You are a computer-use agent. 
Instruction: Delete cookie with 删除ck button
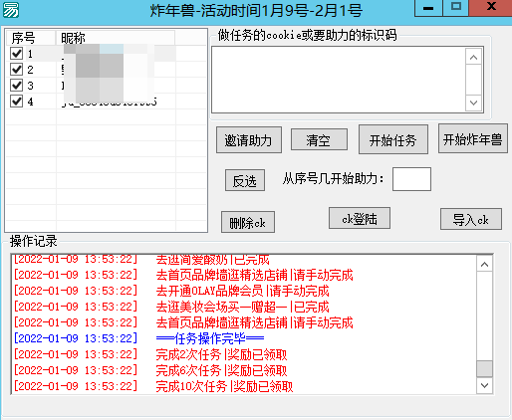point(248,222)
